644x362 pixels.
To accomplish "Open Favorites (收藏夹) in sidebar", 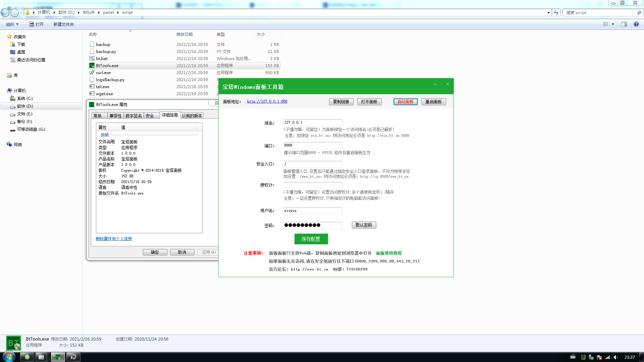I will click(x=19, y=37).
